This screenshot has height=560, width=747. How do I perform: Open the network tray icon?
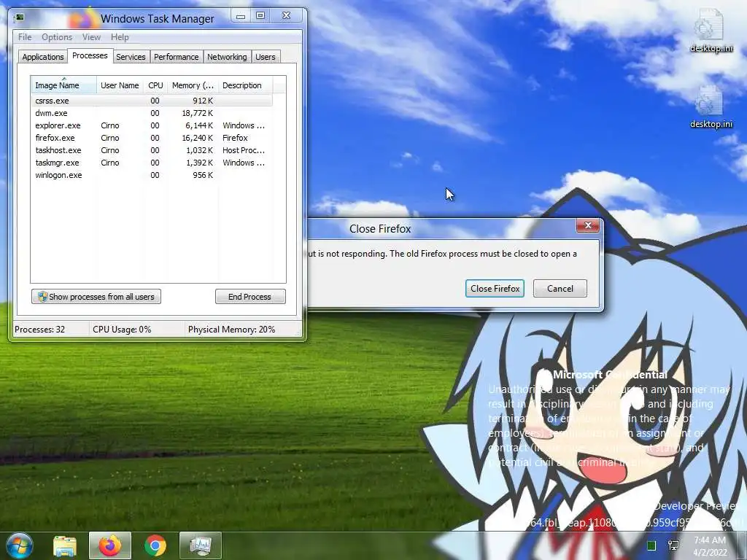pos(673,545)
